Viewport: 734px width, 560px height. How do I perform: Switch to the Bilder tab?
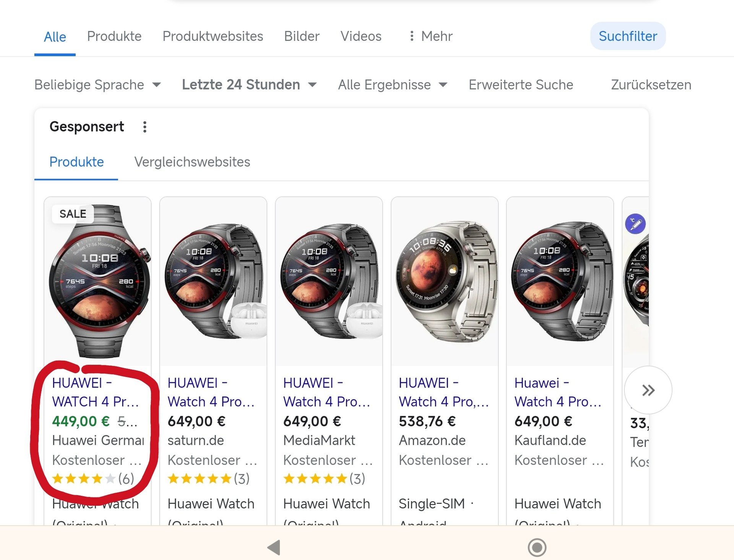coord(302,36)
